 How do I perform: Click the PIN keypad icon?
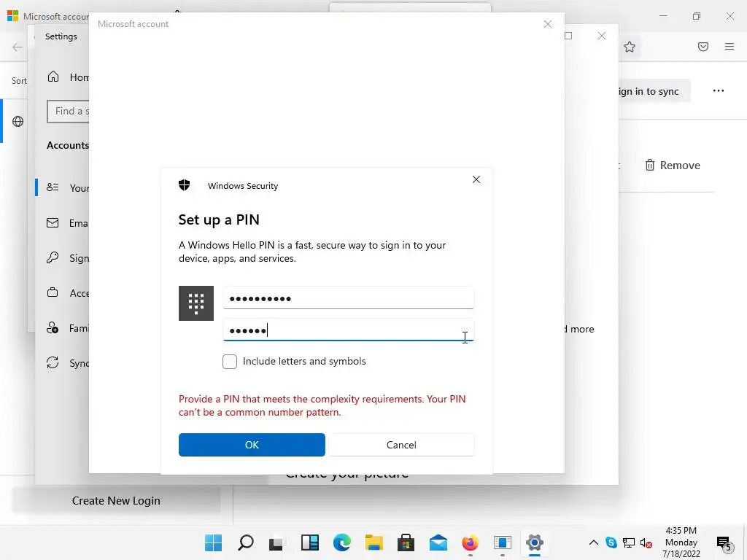coord(196,303)
